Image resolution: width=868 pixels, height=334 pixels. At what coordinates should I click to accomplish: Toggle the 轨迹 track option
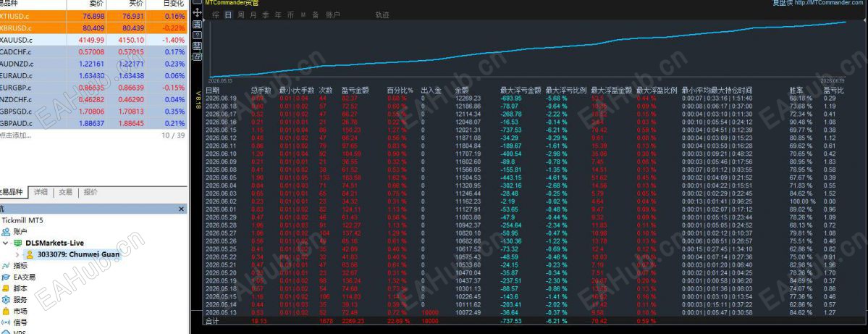[x=382, y=15]
